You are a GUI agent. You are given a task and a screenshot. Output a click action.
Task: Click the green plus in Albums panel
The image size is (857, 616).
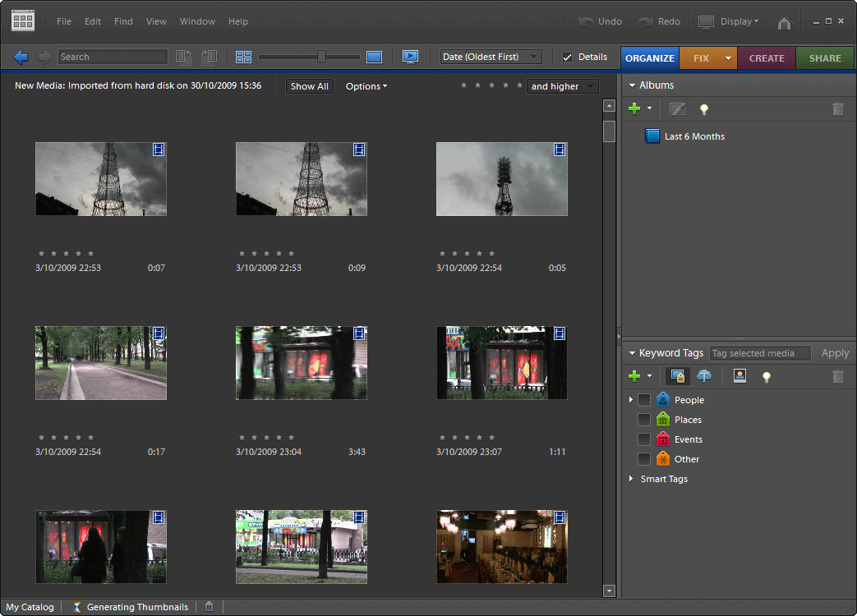[634, 108]
